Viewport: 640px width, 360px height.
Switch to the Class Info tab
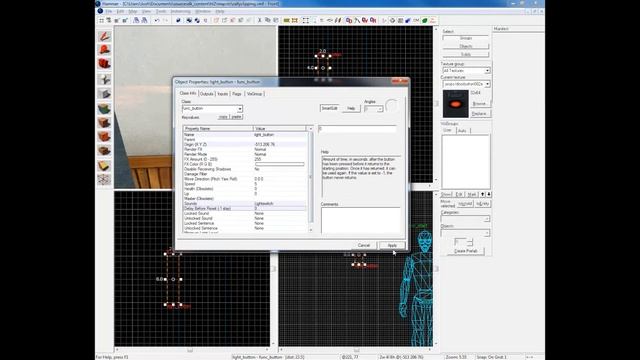pos(188,93)
